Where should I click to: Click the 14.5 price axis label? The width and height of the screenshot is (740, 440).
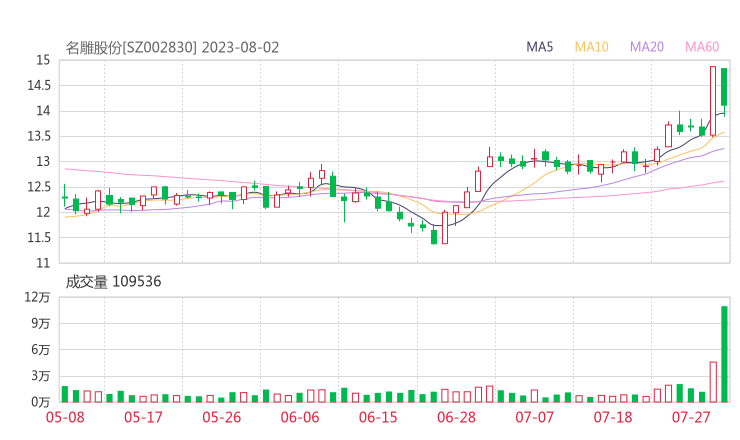pos(39,85)
